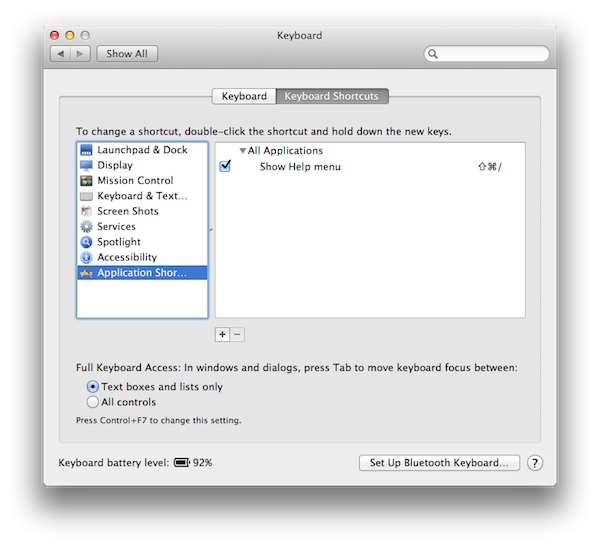Select the Screen Shots category
The height and width of the screenshot is (546, 600).
coord(142,211)
